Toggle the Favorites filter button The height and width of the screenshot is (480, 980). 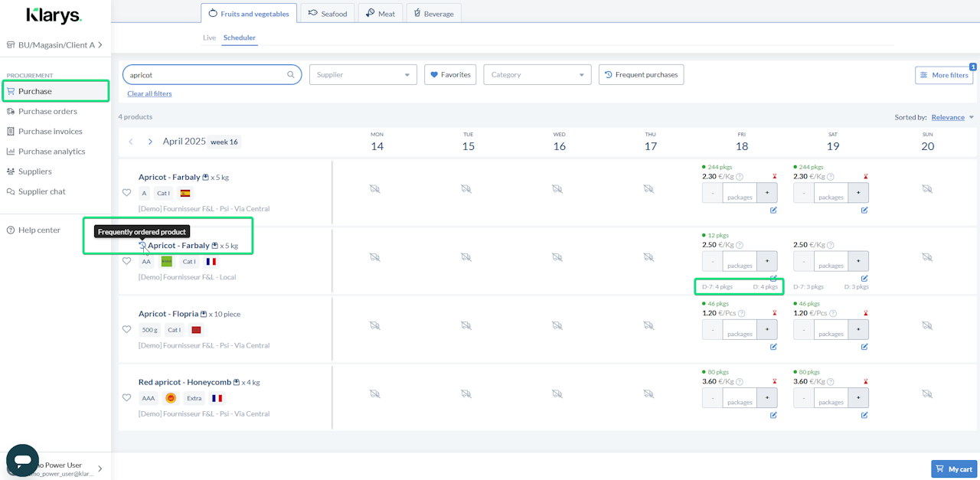click(450, 75)
